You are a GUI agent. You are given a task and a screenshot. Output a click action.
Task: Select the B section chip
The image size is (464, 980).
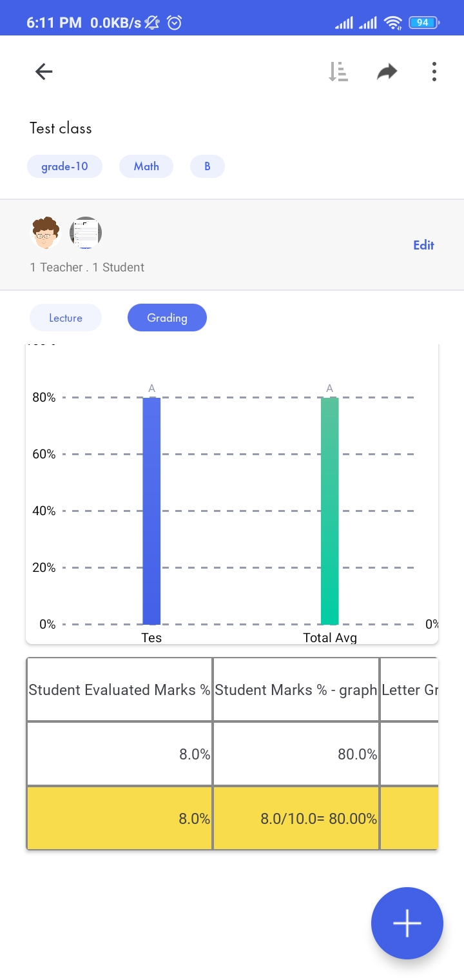pos(208,166)
